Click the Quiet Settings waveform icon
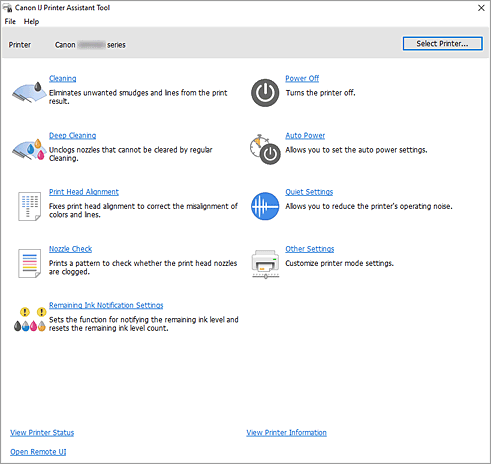This screenshot has width=491, height=464. [265, 206]
